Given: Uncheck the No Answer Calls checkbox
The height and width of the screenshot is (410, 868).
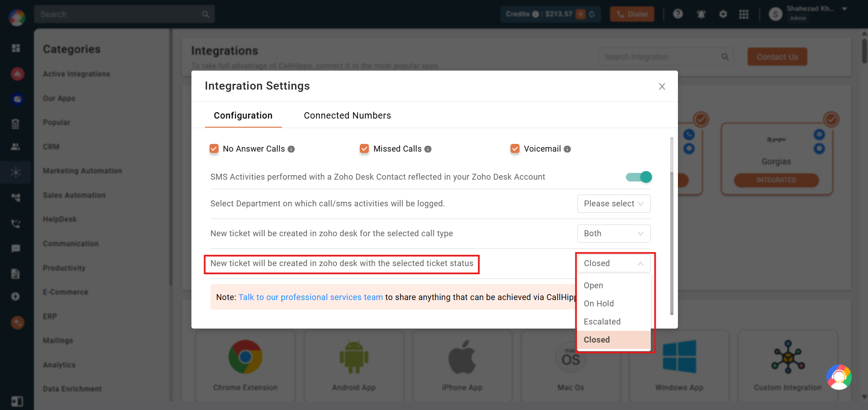Looking at the screenshot, I should (x=214, y=148).
